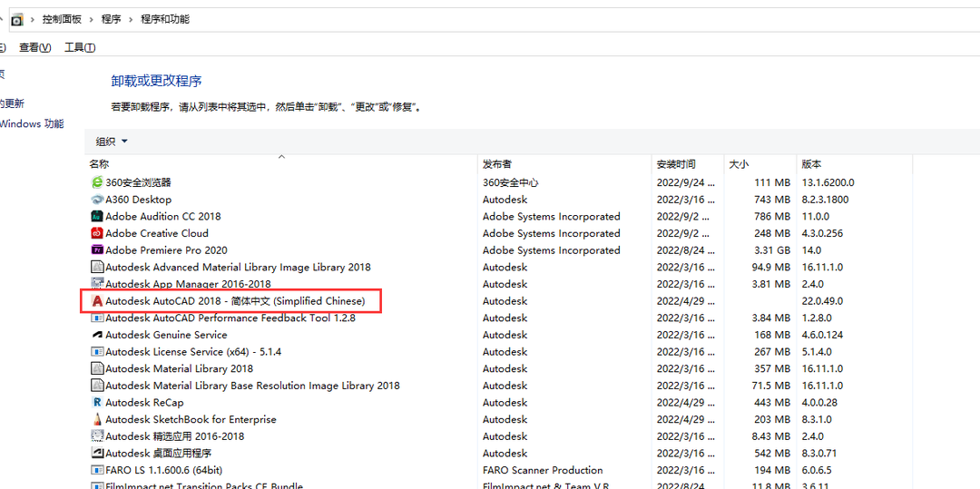This screenshot has width=980, height=489.
Task: Click version 4.6.0.124 cell
Action: tap(822, 335)
